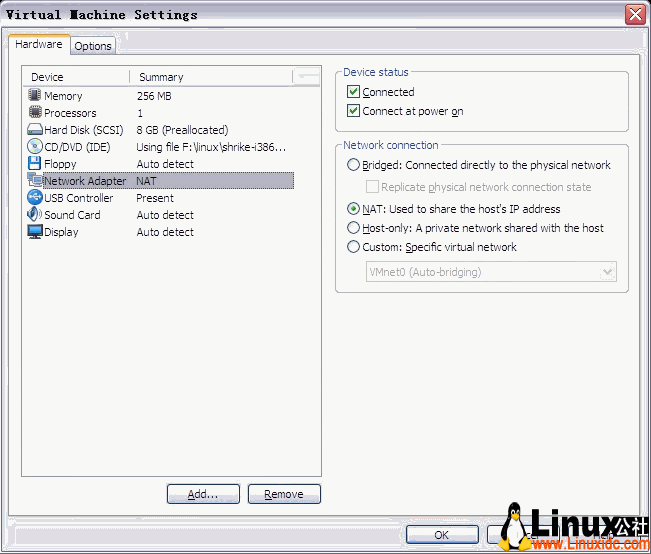Select the '256 MB' memory summary
Viewport: 651px width, 554px height.
click(154, 96)
